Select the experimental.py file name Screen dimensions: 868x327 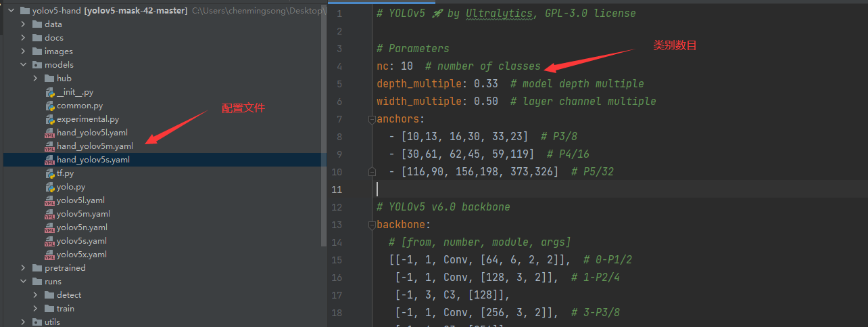88,119
